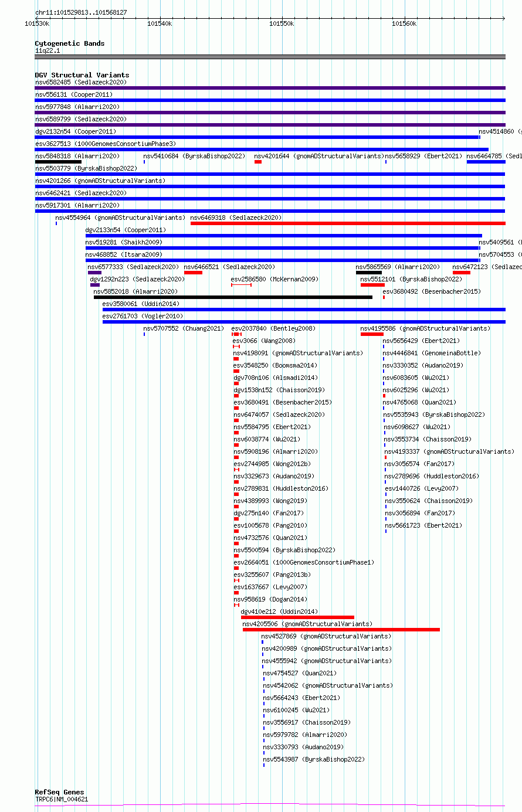Click nsv5848318 (Almarri2020) label
The image size is (522, 812).
click(x=77, y=156)
